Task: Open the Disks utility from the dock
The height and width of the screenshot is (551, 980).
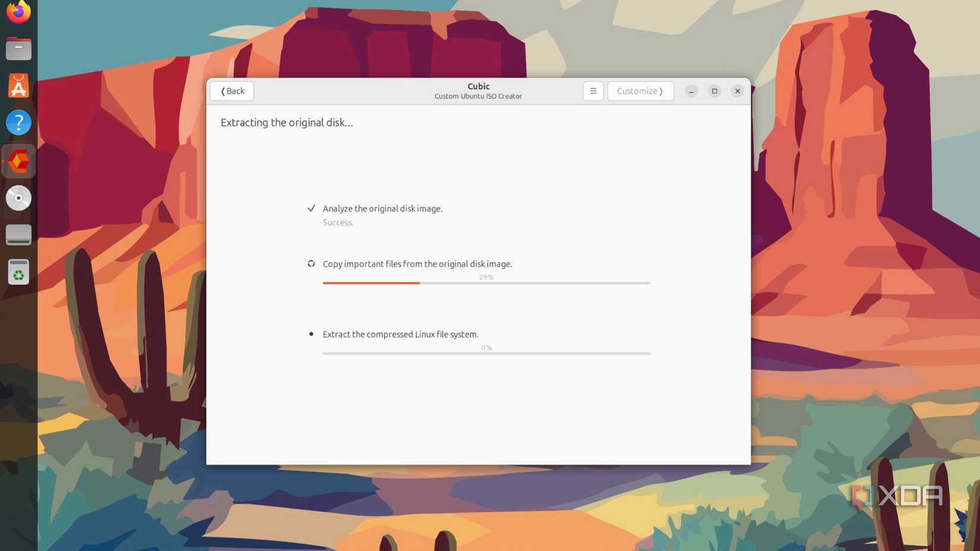Action: point(18,234)
